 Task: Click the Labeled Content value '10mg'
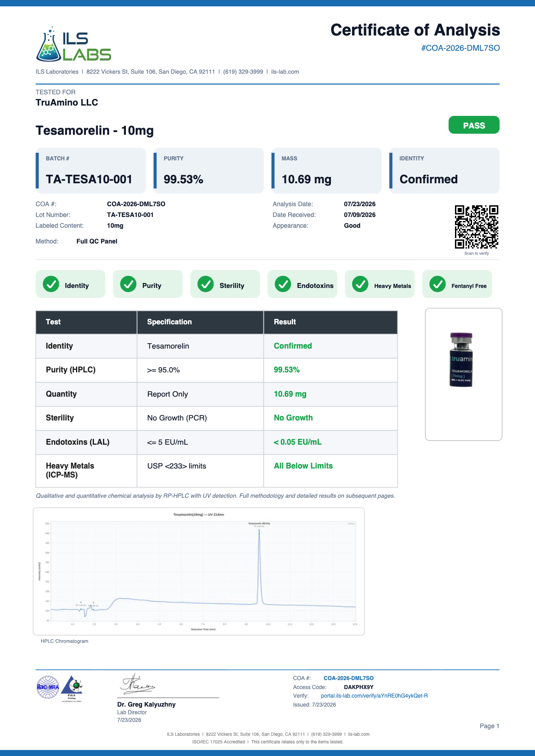(115, 225)
